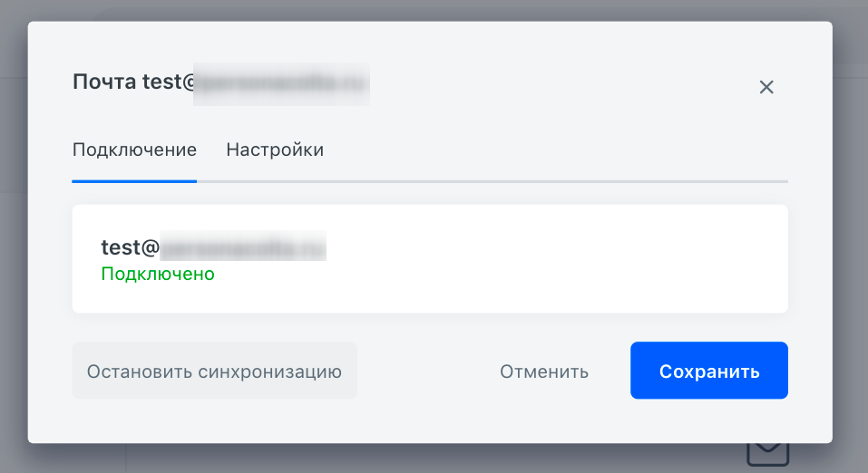Click Отменить to cancel changes
This screenshot has height=473, width=868.
(544, 372)
